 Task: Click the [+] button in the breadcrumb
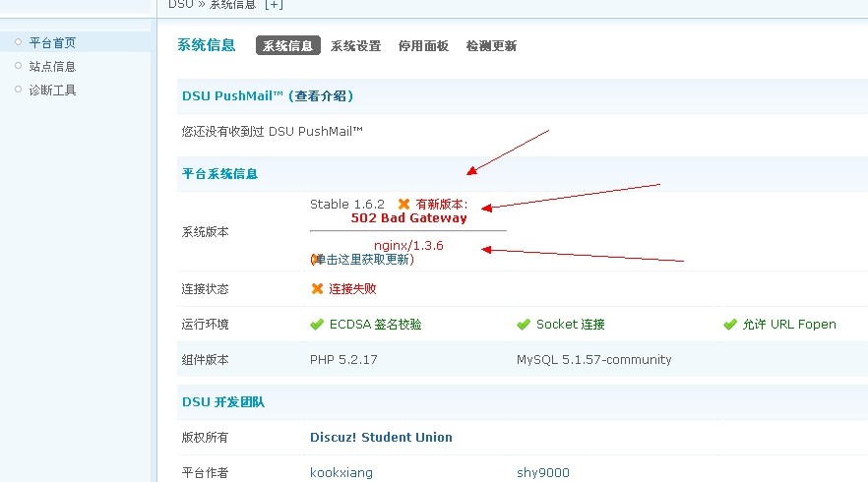(x=274, y=5)
